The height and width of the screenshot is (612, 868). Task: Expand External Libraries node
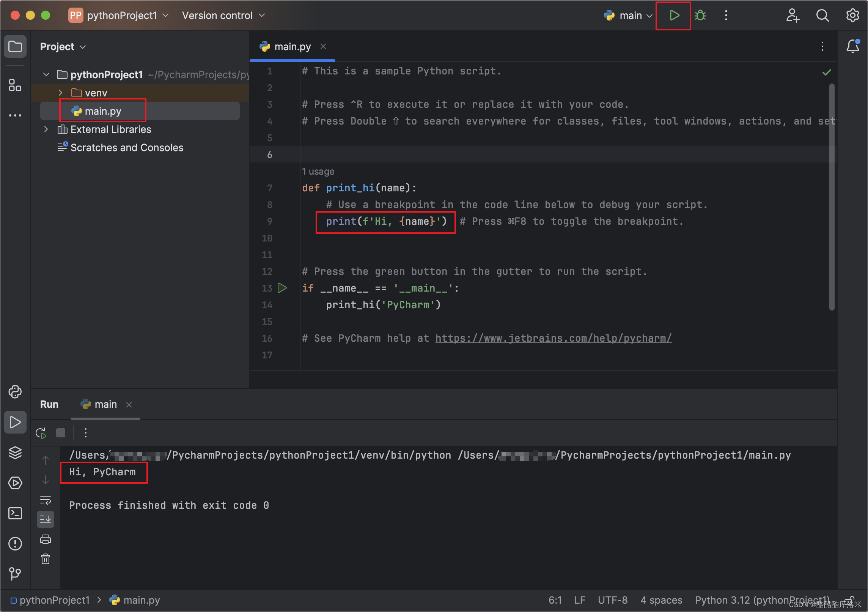point(46,129)
